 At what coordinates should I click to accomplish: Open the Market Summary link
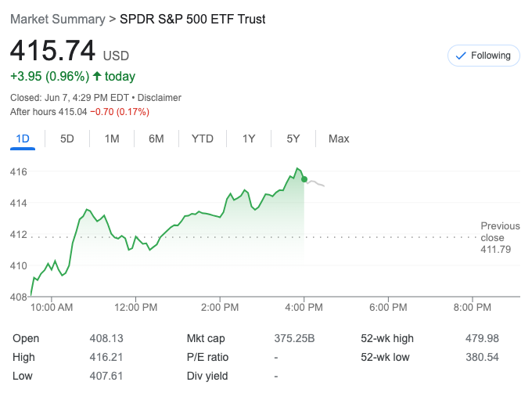[x=56, y=19]
